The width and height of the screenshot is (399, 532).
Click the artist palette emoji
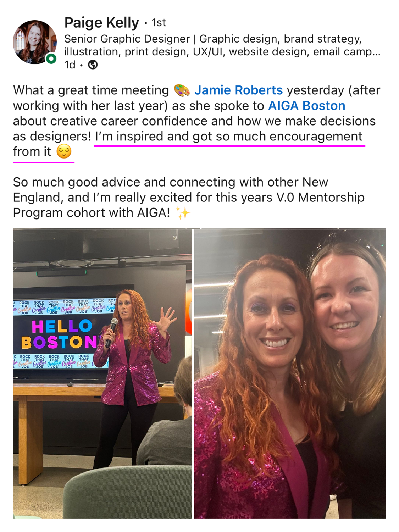pyautogui.click(x=182, y=90)
